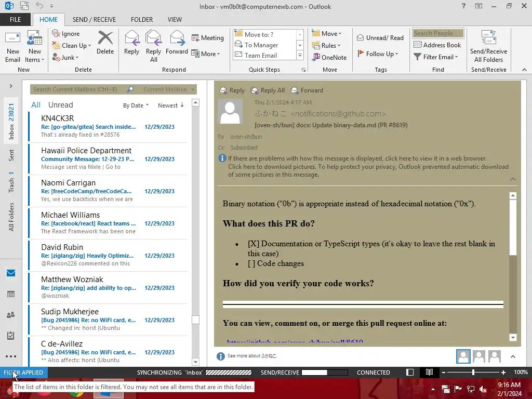Image resolution: width=532 pixels, height=399 pixels.
Task: Switch to Reading view in status bar
Action: coord(429,372)
